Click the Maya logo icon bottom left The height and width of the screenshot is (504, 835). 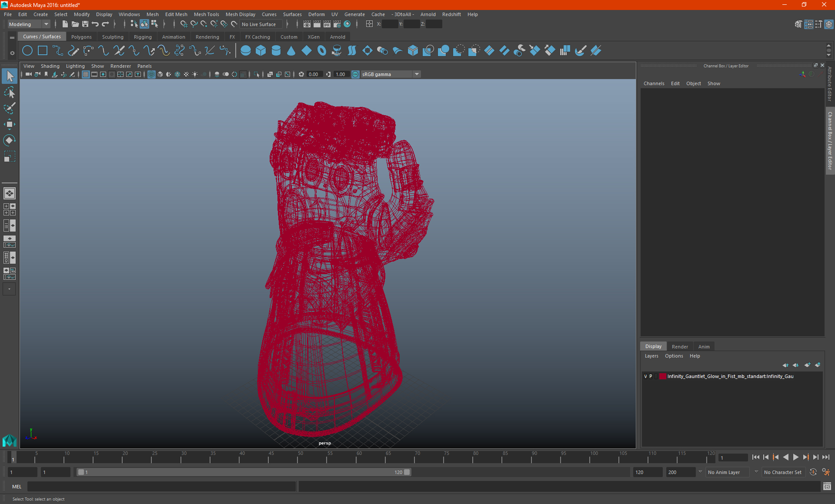[x=10, y=441]
